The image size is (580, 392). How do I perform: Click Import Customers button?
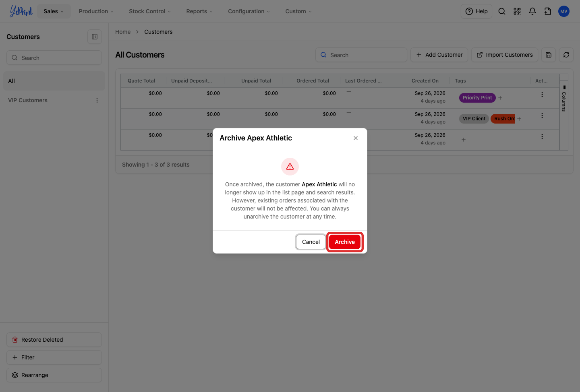(505, 55)
